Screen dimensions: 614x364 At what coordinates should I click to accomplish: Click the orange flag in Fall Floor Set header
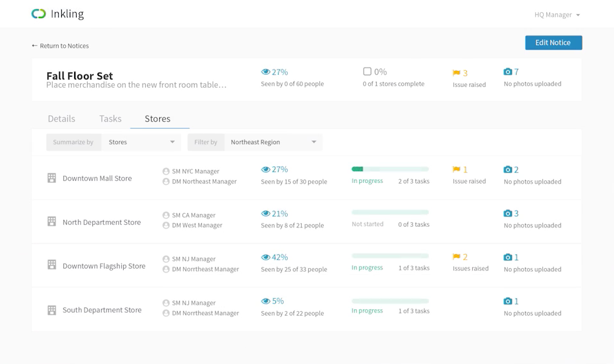point(457,73)
